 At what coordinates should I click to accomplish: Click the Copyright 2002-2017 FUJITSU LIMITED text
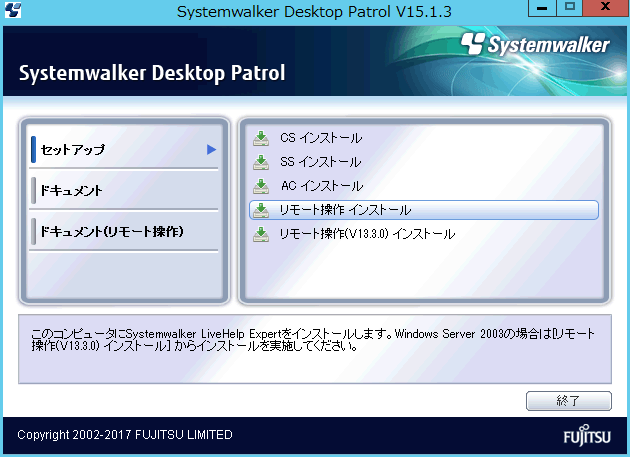[x=125, y=435]
